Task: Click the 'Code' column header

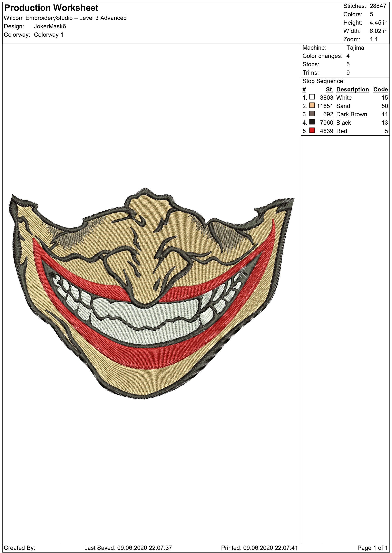Action: [380, 90]
